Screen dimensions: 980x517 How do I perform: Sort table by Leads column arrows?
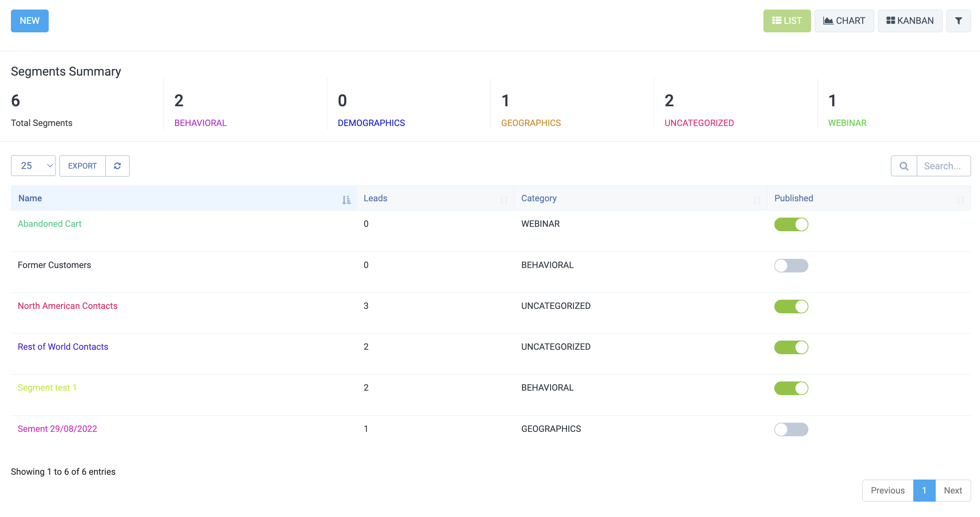[504, 199]
